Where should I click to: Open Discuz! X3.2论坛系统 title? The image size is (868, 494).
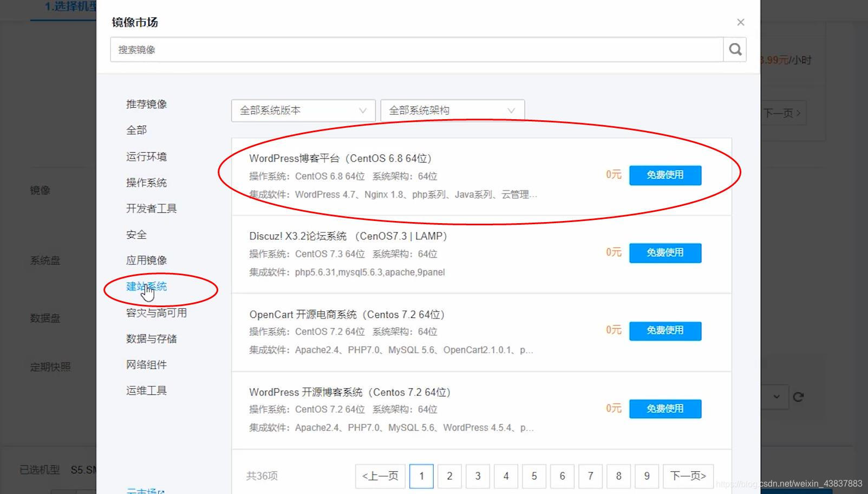tap(348, 236)
